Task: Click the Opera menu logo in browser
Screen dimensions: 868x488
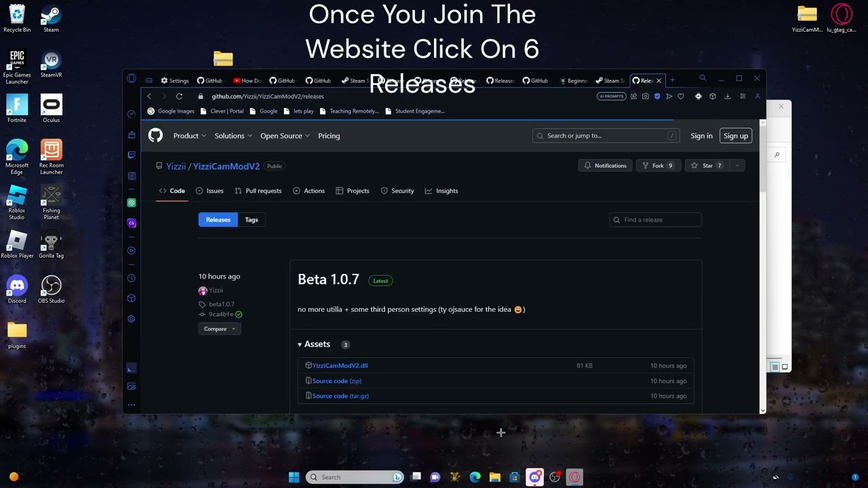Action: 132,79
